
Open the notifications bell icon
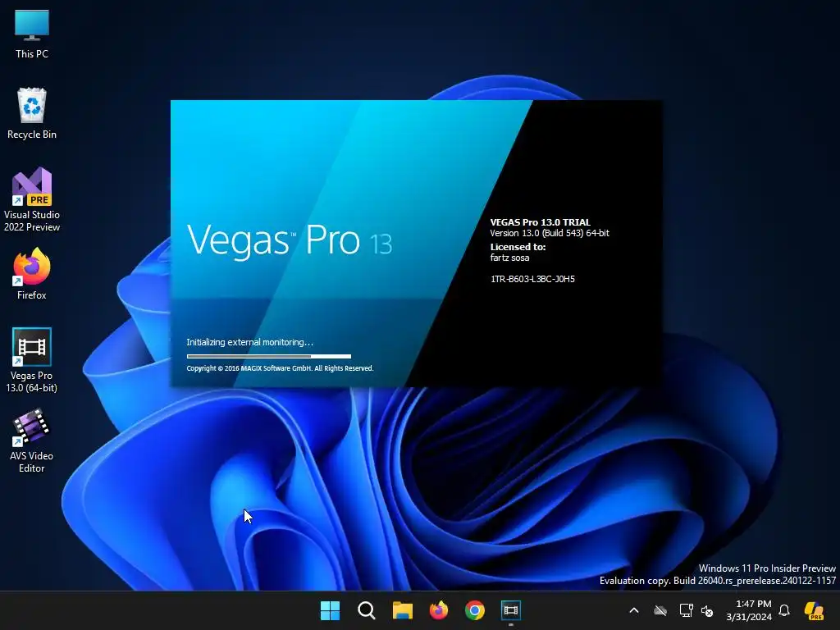click(784, 610)
